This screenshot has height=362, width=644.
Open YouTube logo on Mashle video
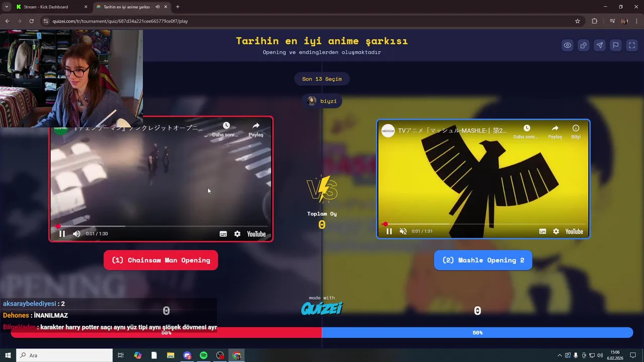point(574,231)
